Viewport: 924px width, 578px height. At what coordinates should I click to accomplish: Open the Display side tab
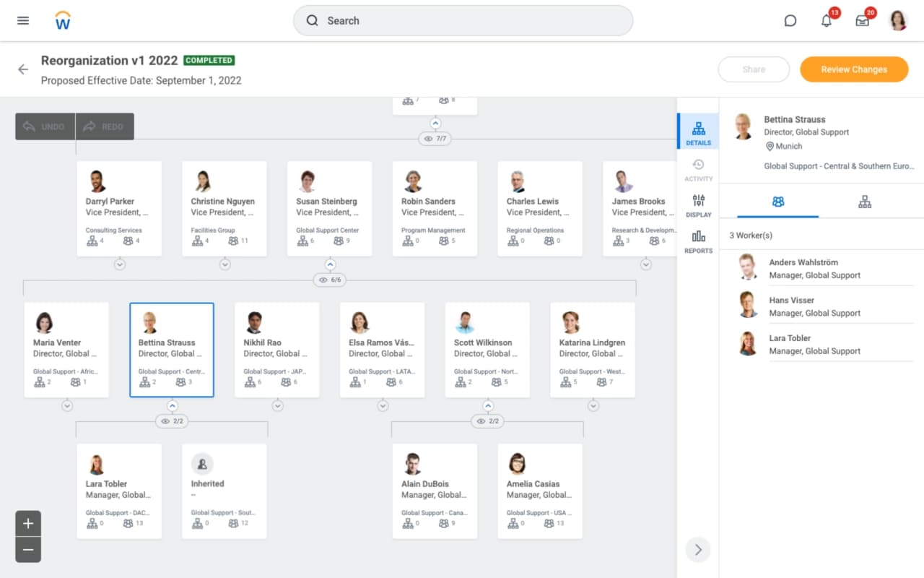pos(698,206)
